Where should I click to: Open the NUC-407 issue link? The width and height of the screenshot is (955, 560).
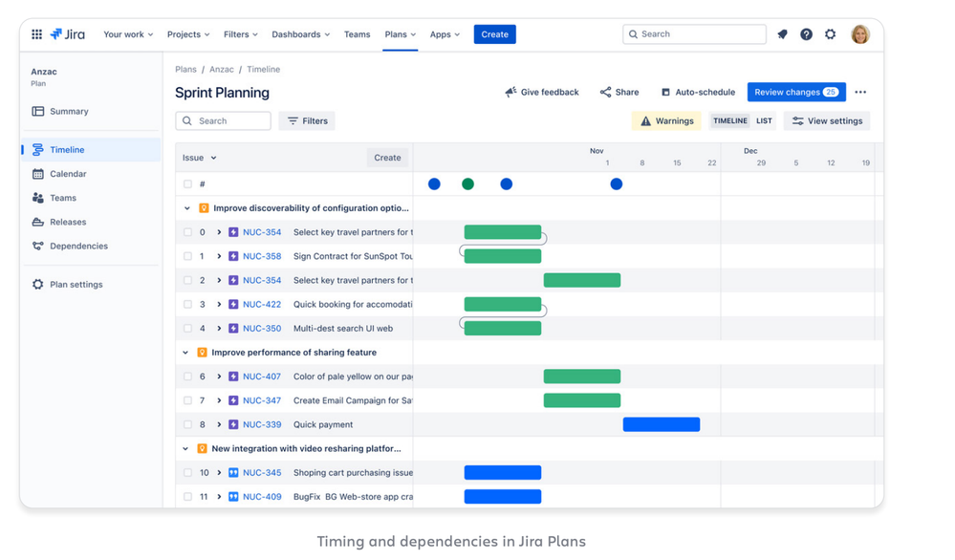click(x=262, y=377)
